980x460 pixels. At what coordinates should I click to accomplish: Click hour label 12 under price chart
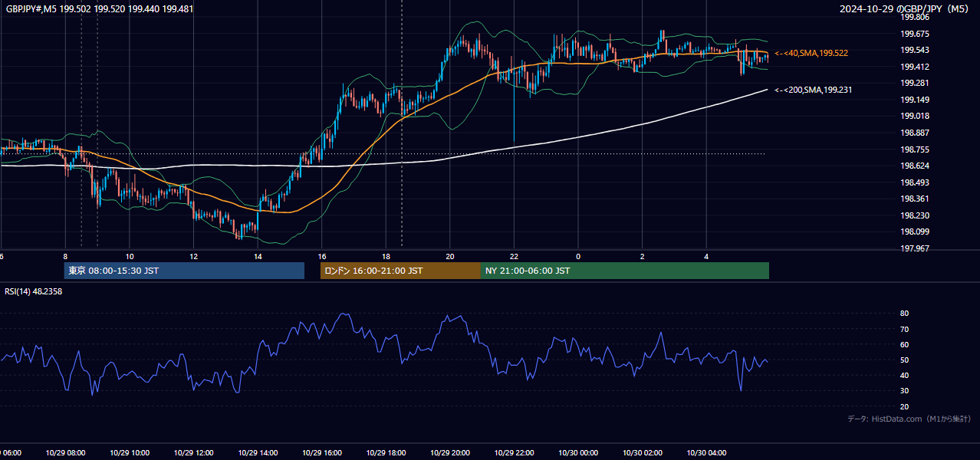[x=193, y=256]
